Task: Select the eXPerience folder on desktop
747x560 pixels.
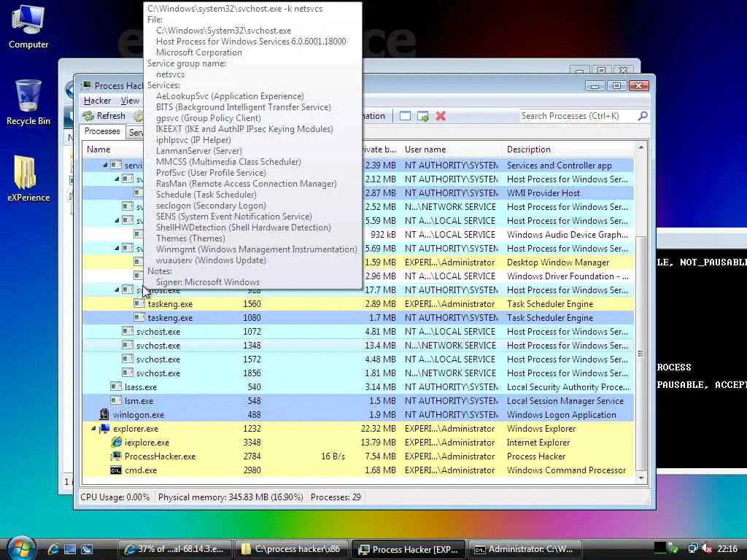Action: [28, 179]
